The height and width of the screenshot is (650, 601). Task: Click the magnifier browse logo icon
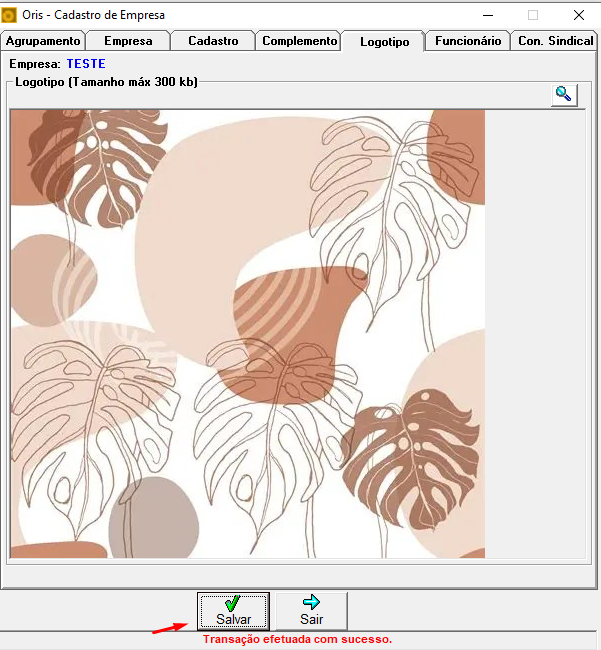point(564,95)
